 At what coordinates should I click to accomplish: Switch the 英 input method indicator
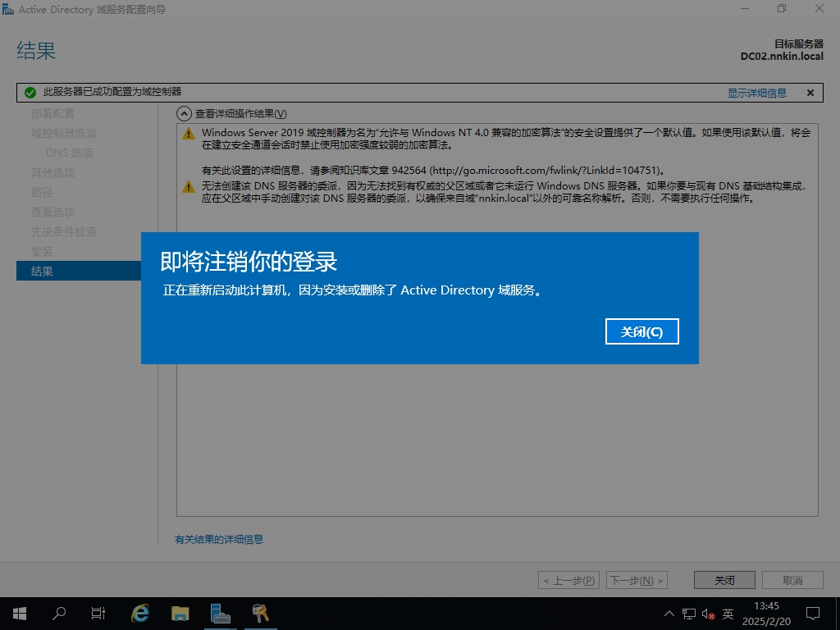pyautogui.click(x=728, y=614)
